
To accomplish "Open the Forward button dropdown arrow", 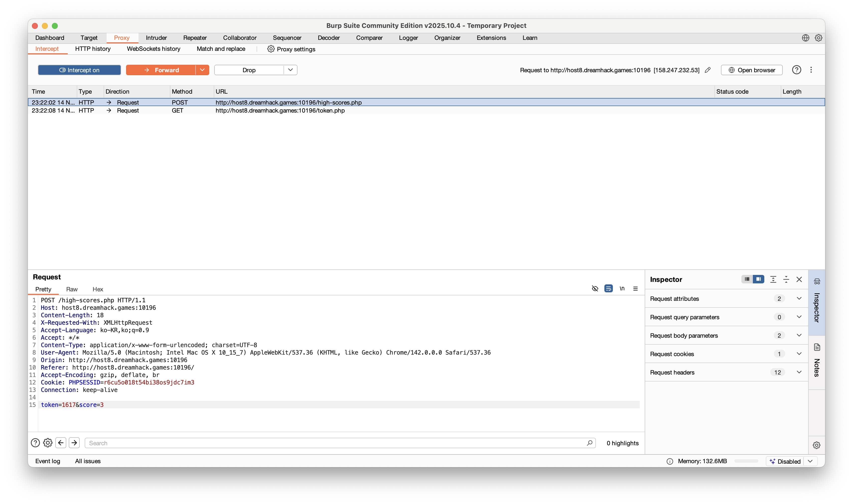I will [x=202, y=70].
